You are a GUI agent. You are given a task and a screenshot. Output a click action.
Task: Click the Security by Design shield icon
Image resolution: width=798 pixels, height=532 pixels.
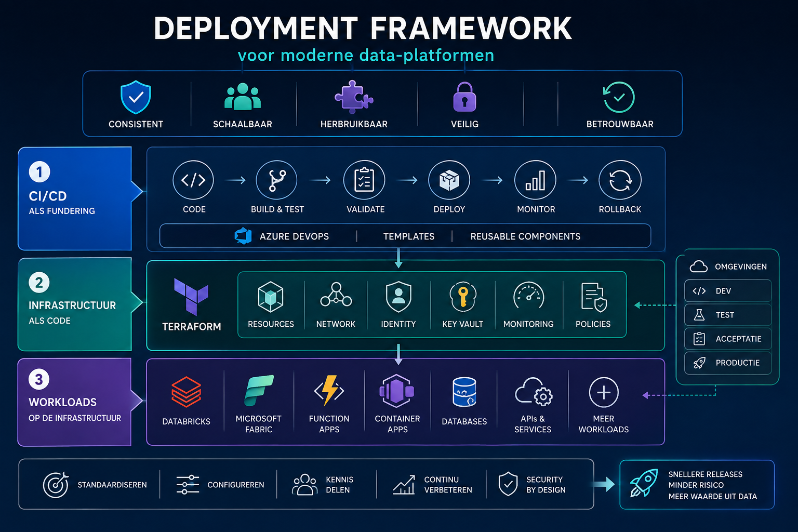pos(508,484)
